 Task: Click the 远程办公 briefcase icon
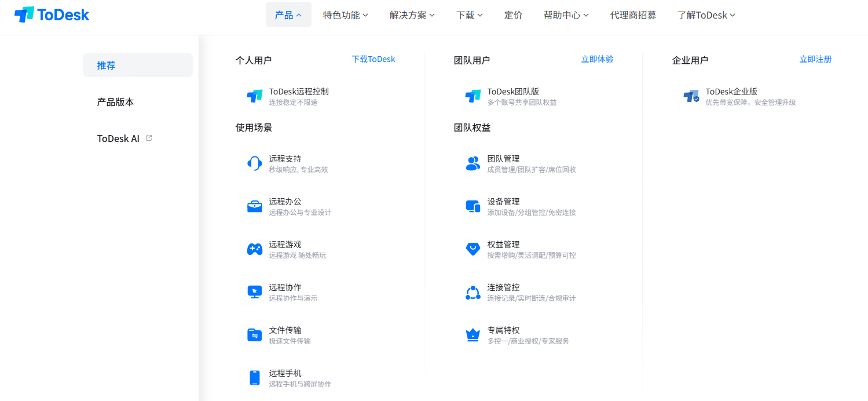point(255,206)
